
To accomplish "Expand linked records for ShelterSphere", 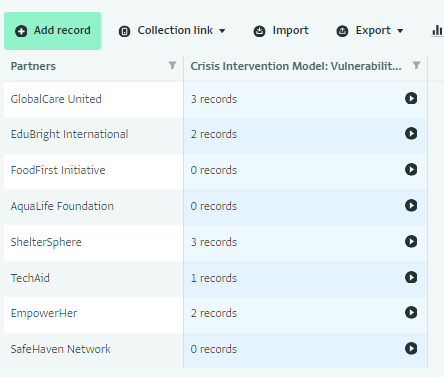I will click(411, 241).
